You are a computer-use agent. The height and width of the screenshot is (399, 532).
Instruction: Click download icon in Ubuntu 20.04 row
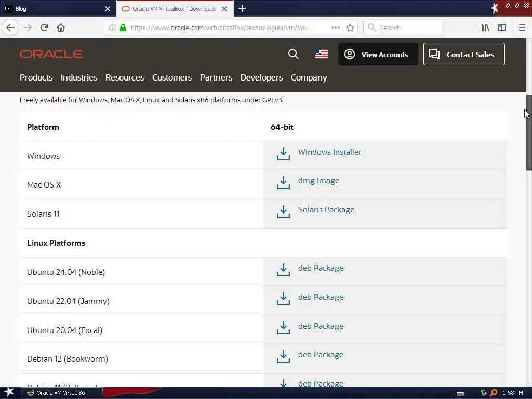[283, 327]
